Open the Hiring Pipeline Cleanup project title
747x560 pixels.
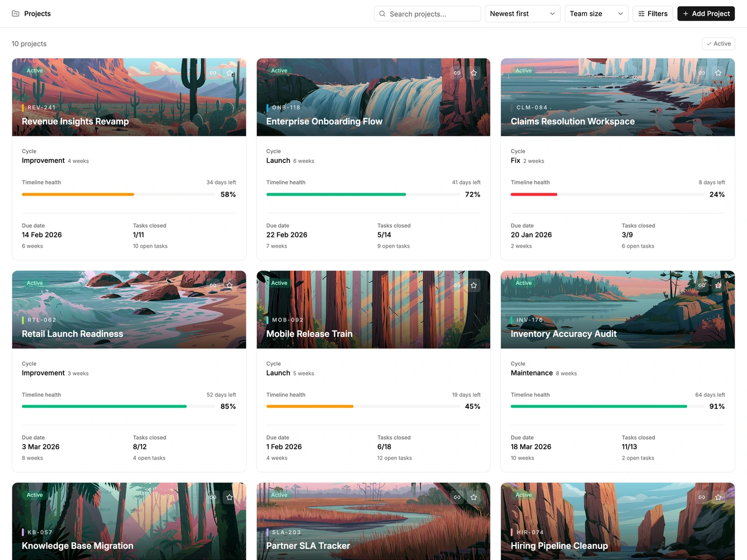(x=559, y=545)
